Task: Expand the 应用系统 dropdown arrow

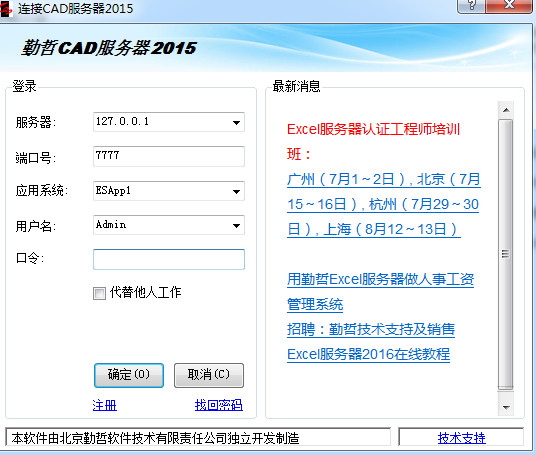Action: (x=236, y=191)
